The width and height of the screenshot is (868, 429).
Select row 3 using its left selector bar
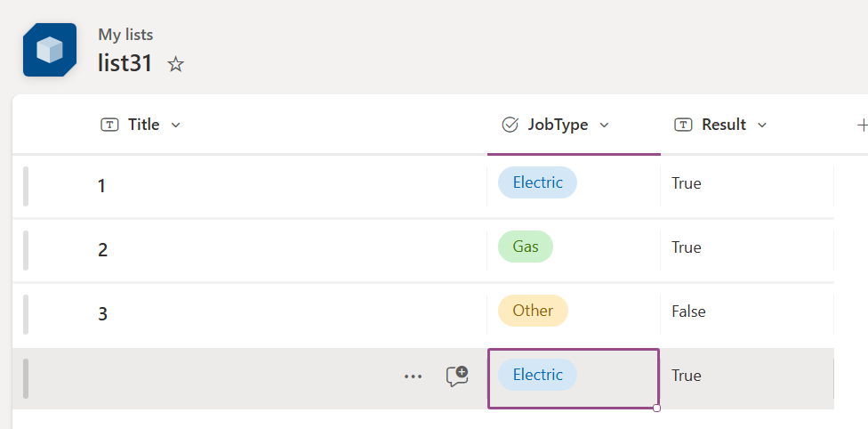pos(26,314)
